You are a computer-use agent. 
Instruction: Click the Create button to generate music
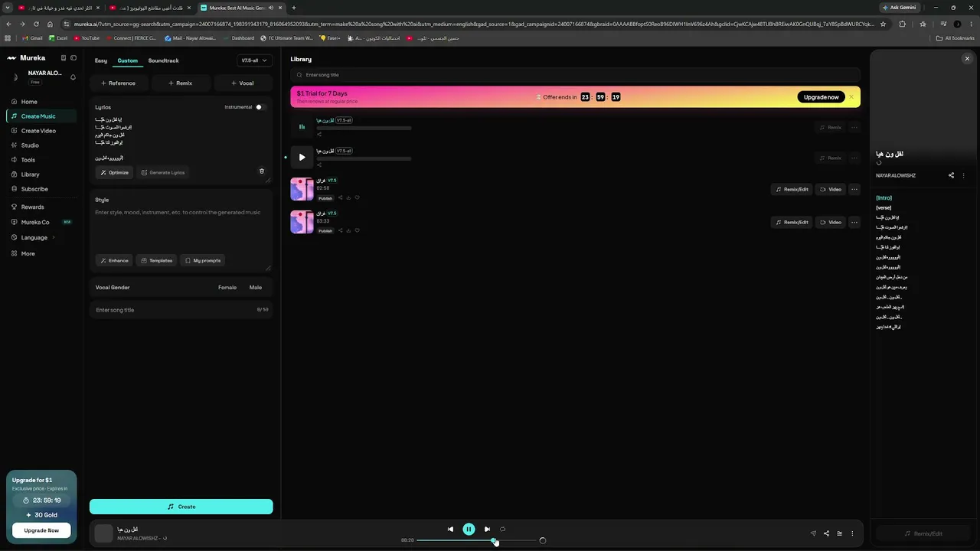pos(181,507)
